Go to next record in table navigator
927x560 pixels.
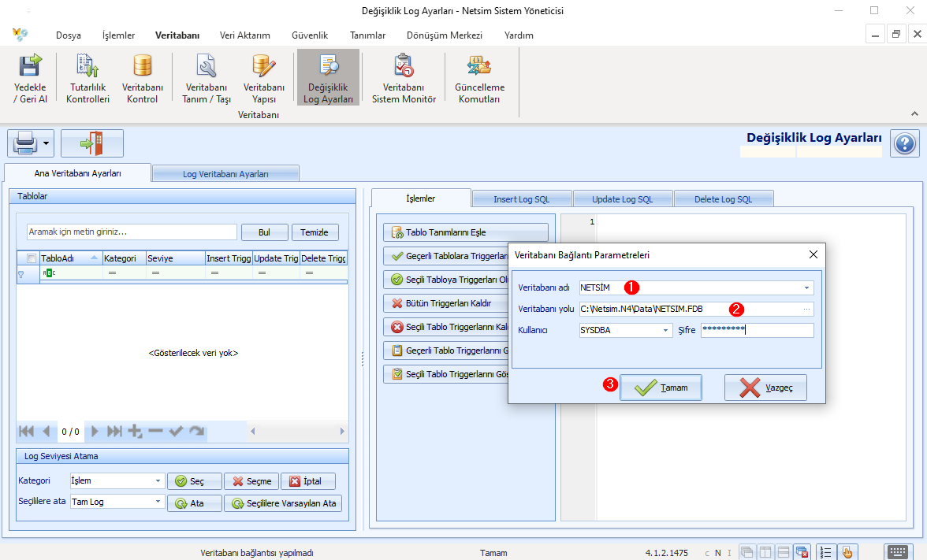pos(95,432)
